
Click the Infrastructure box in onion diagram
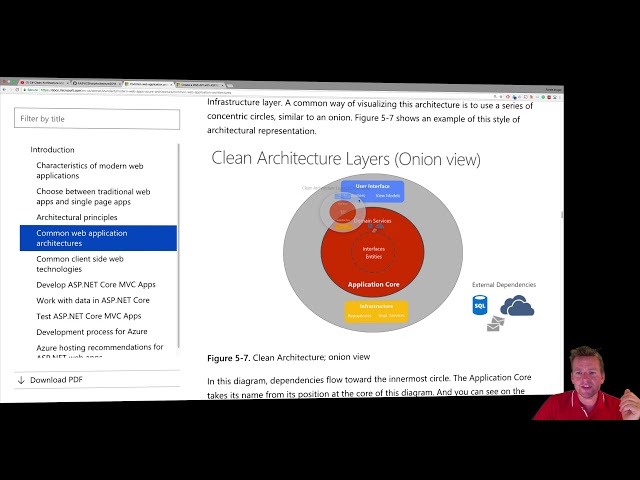point(376,311)
